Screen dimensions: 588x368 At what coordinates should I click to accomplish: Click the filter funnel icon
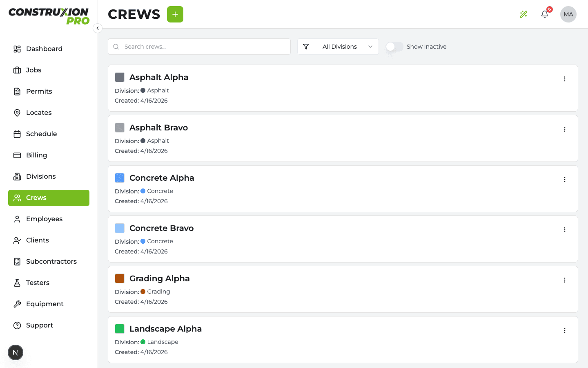click(306, 47)
